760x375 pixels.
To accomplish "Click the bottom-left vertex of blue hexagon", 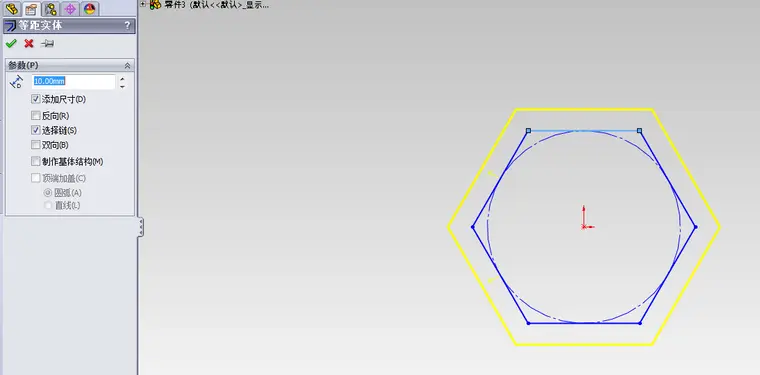I will pos(528,323).
